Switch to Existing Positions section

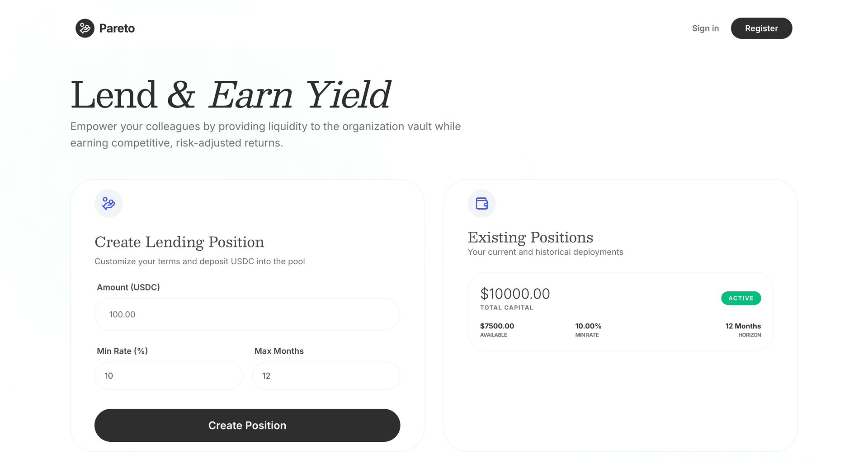point(530,237)
